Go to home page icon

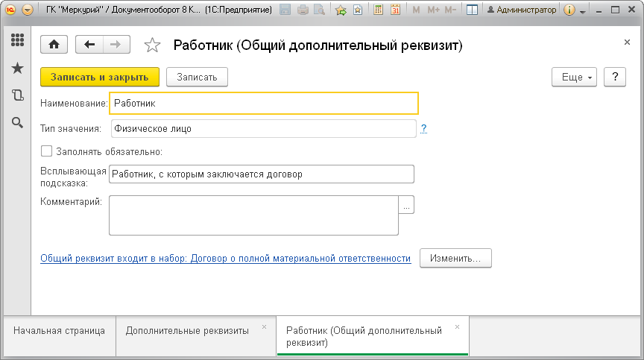pos(54,44)
